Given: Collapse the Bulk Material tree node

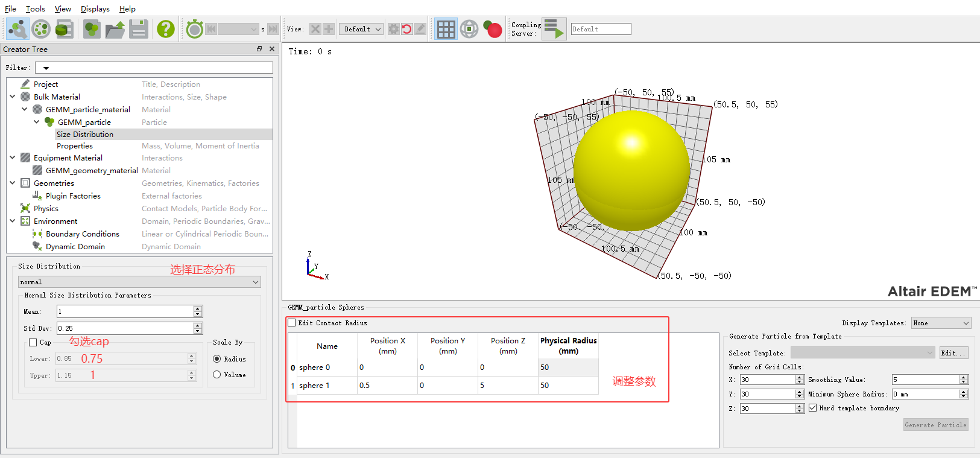Looking at the screenshot, I should (13, 97).
